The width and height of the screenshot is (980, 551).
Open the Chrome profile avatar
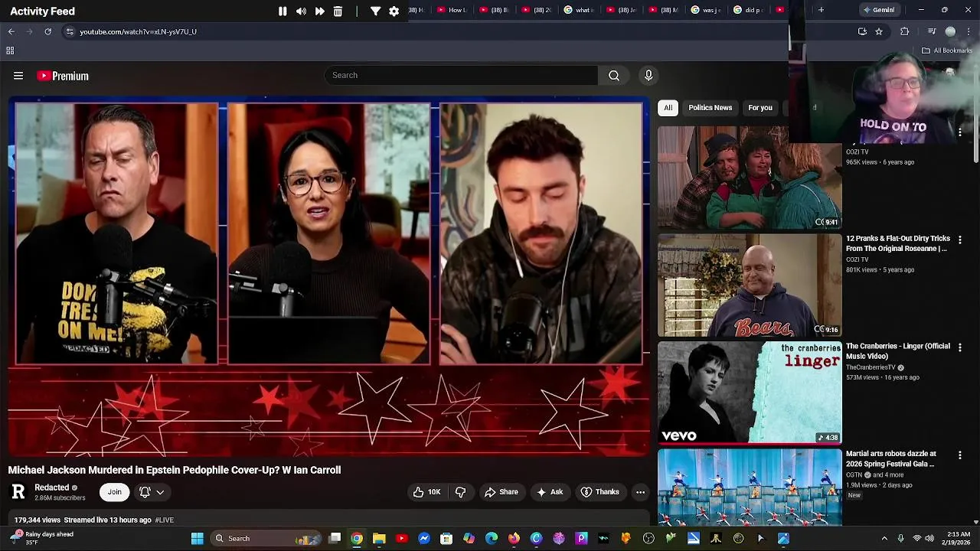click(950, 31)
